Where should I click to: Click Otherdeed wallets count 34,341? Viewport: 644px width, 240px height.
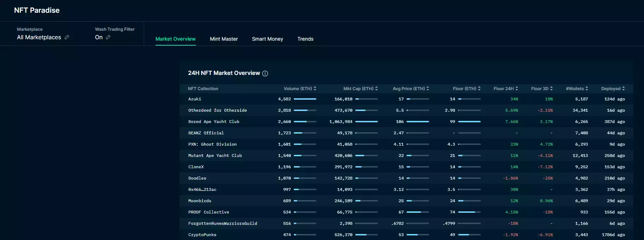pyautogui.click(x=580, y=110)
